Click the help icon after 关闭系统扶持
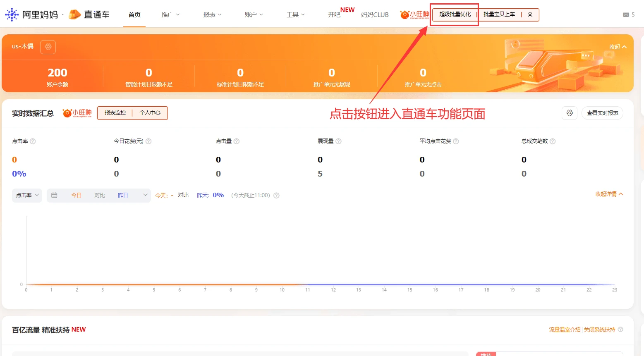This screenshot has width=644, height=356. (620, 330)
